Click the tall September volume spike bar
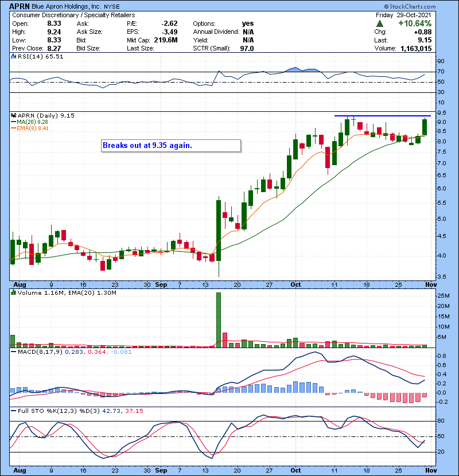 219,320
